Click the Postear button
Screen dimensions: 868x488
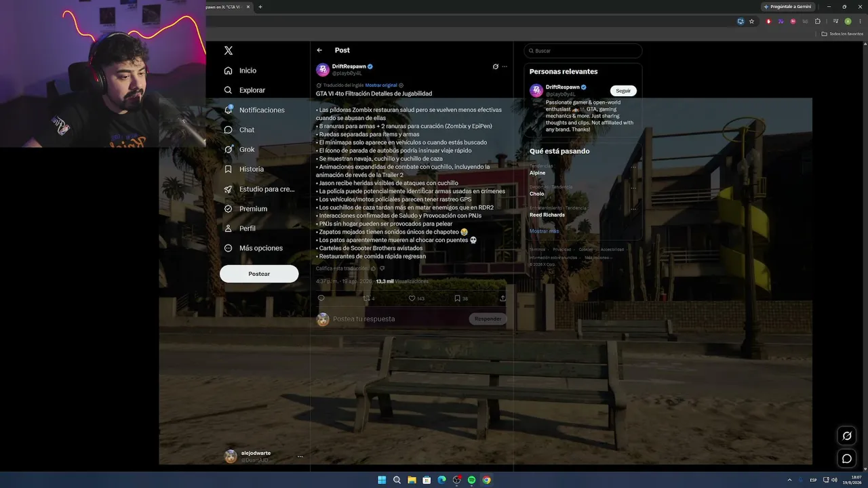(x=259, y=274)
